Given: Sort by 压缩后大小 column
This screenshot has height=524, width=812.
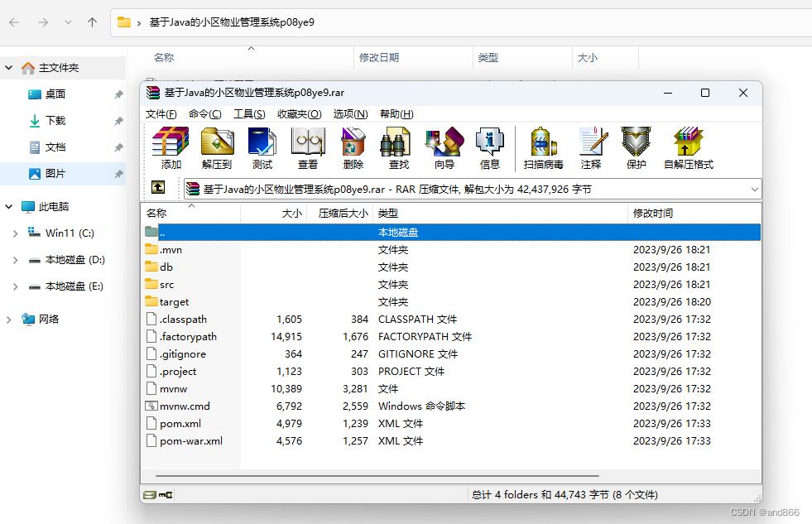Looking at the screenshot, I should point(340,214).
